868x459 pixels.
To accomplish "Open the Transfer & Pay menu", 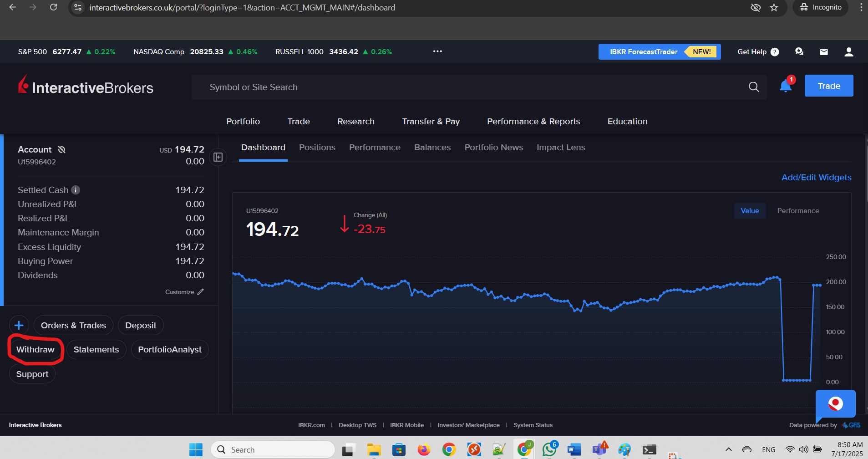I will click(431, 122).
